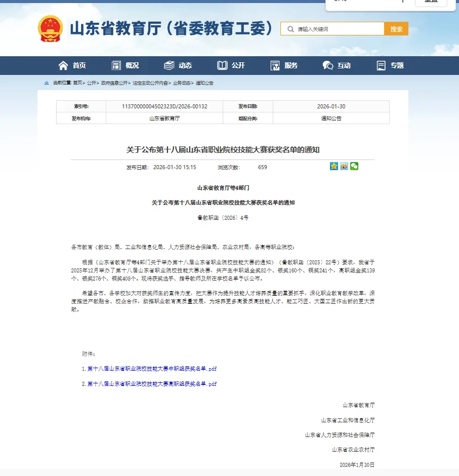Go to 首页 in the breadcrumb

[77, 83]
